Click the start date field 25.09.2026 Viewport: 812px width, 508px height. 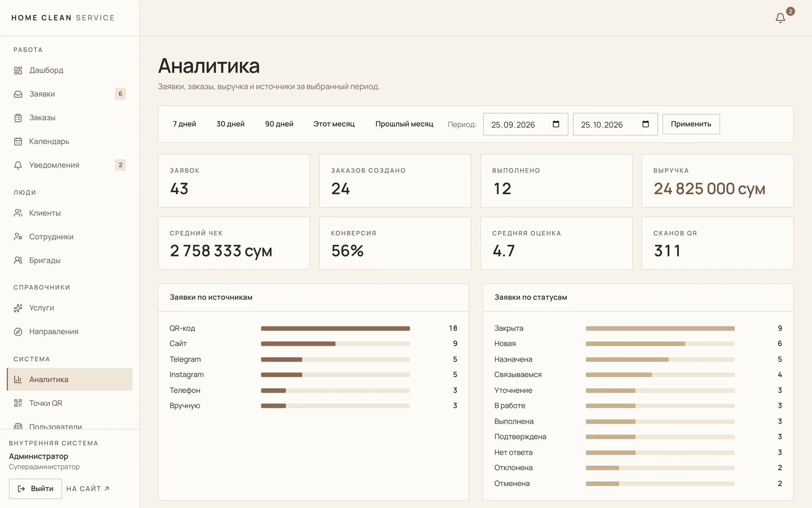pos(525,124)
